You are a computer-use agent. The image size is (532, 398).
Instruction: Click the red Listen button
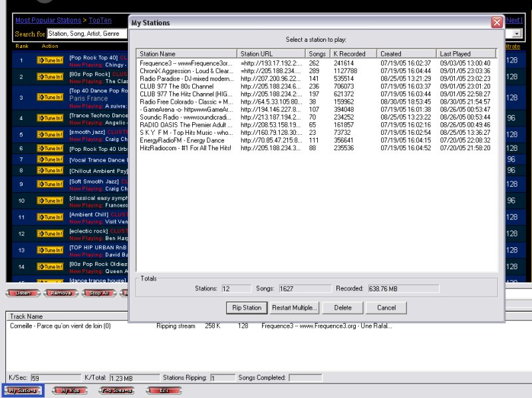pos(23,293)
